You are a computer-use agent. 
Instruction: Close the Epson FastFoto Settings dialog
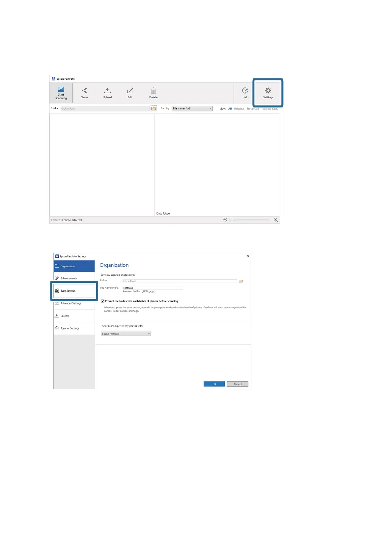(x=248, y=256)
